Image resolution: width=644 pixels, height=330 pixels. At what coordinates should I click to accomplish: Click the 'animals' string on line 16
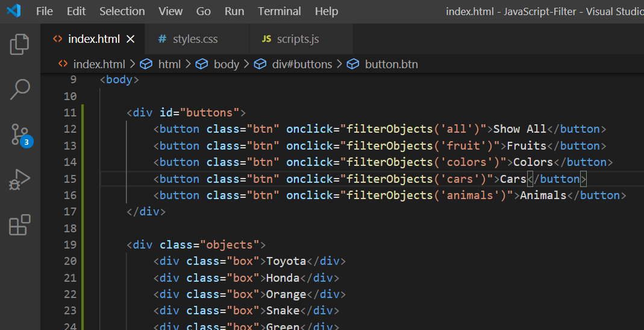pos(470,195)
